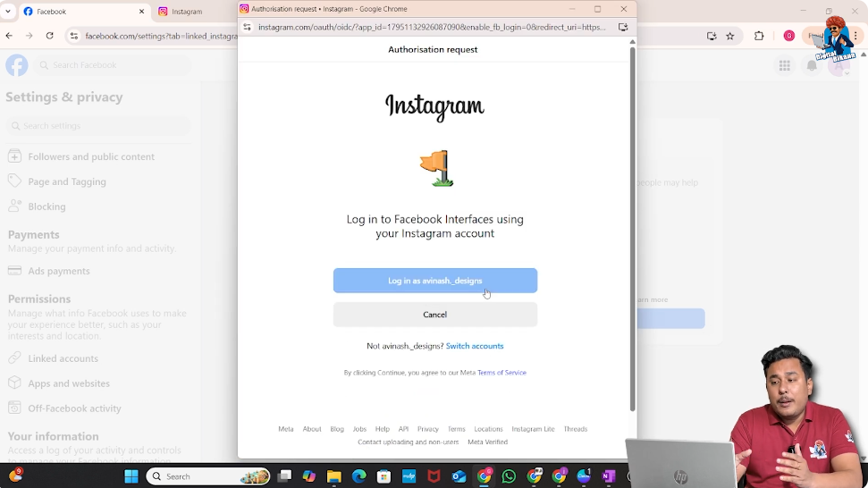Click the install/cast icon in popup address bar
Screen dimensions: 868x488
click(623, 27)
